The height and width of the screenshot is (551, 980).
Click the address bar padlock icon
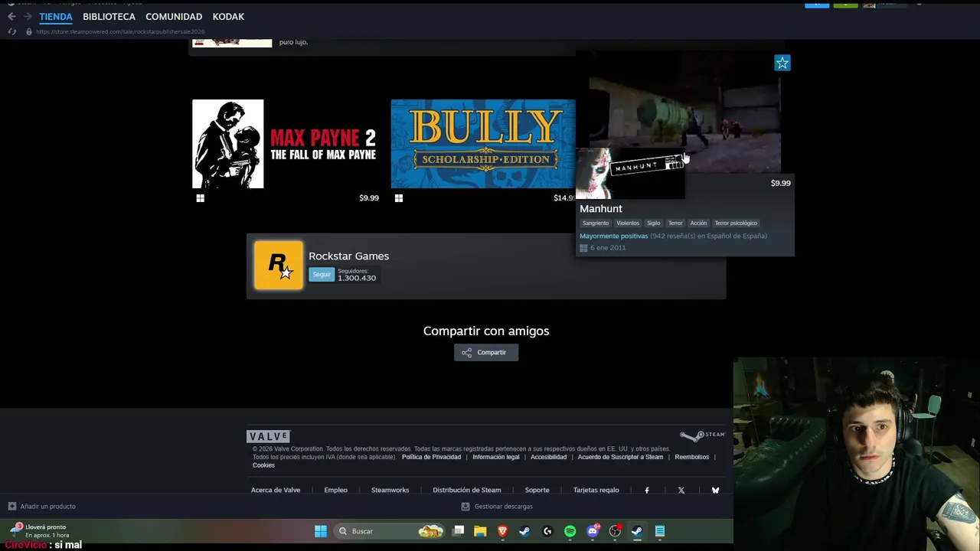coord(29,31)
